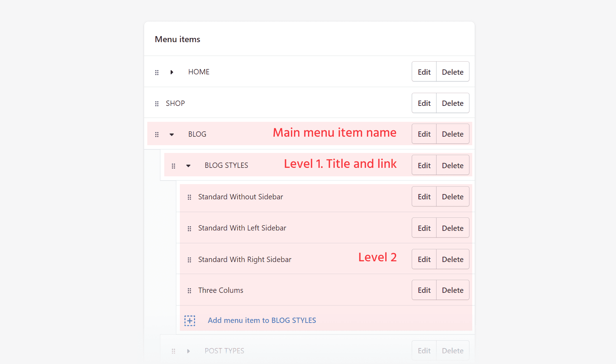
Task: Expand the HOME menu item
Action: pyautogui.click(x=172, y=72)
